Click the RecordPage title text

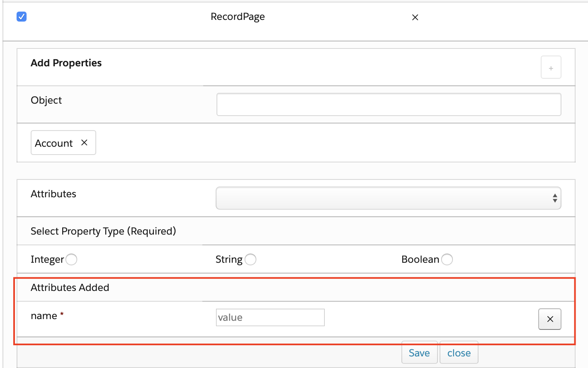click(x=238, y=17)
